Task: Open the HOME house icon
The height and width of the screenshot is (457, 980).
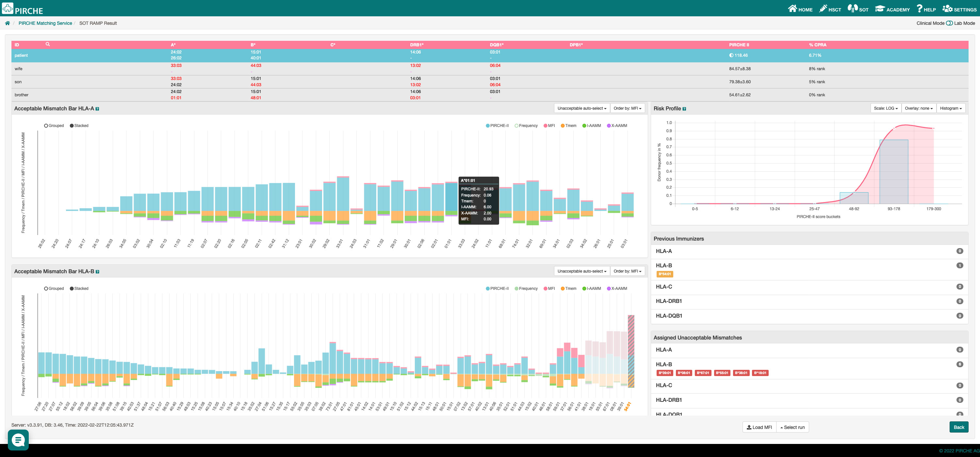Action: tap(792, 8)
